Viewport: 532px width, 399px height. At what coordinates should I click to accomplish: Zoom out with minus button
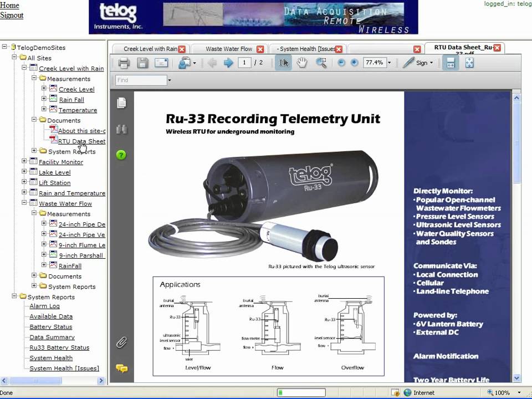[x=341, y=63]
